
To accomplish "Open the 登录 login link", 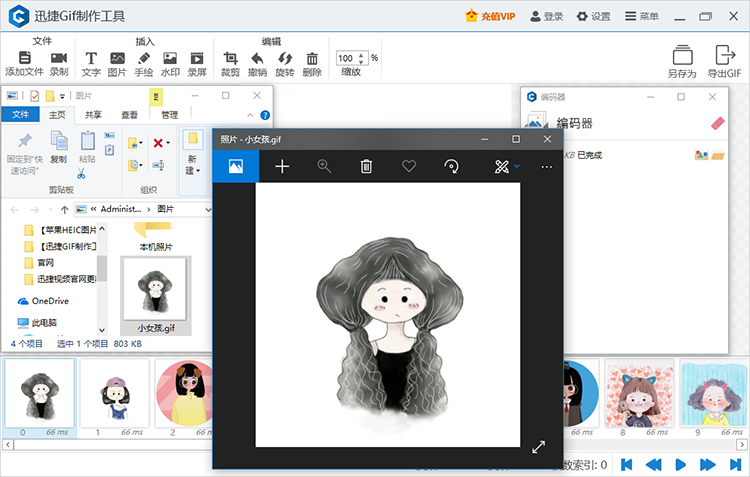I will 547,16.
